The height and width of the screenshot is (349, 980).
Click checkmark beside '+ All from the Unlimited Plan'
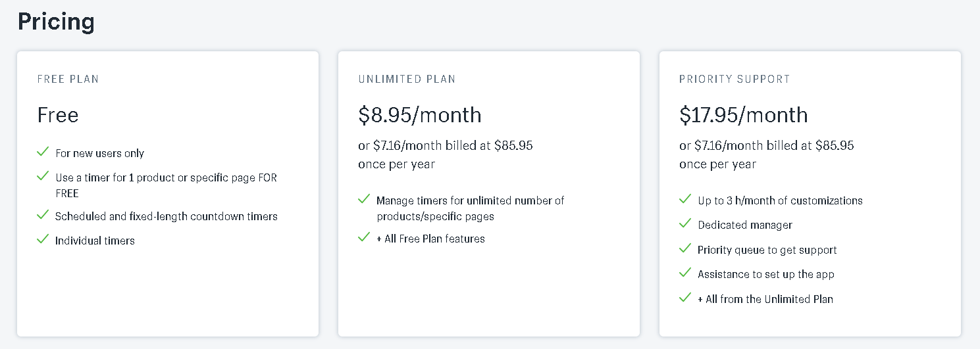(685, 298)
